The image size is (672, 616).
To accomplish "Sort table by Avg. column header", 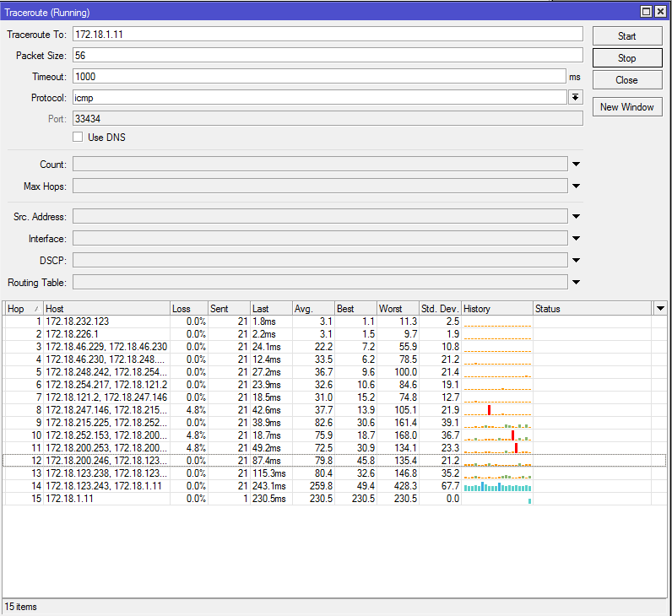I will click(x=312, y=309).
